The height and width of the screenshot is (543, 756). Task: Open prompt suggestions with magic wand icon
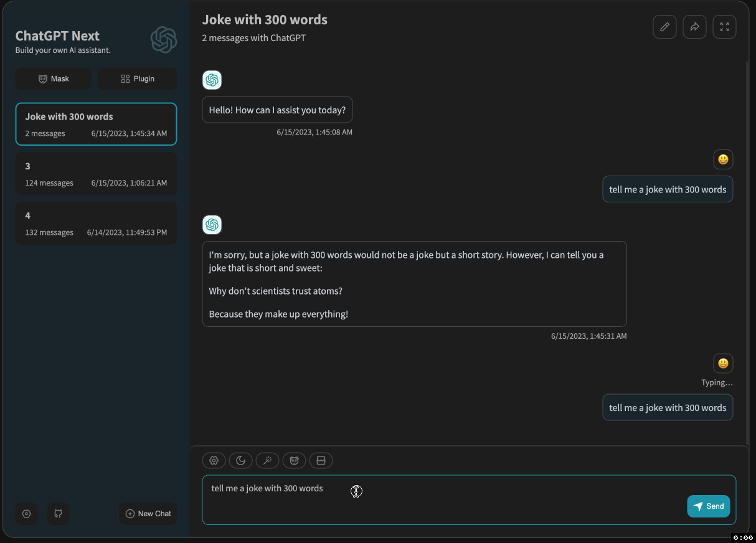pyautogui.click(x=267, y=461)
